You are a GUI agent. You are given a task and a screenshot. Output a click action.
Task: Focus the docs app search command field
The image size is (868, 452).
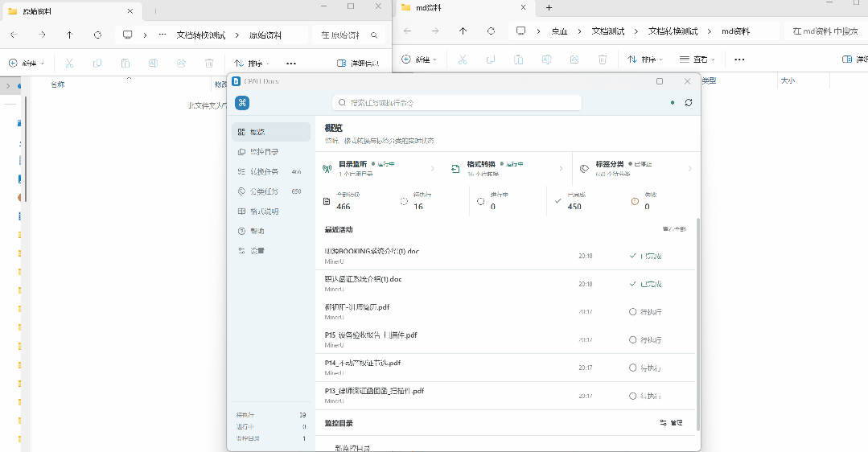click(457, 102)
